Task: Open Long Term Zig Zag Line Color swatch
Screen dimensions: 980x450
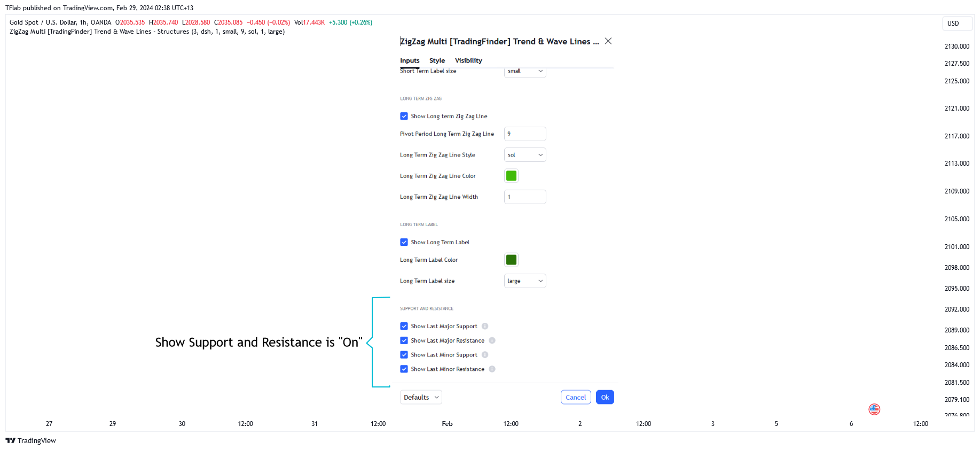Action: click(511, 176)
